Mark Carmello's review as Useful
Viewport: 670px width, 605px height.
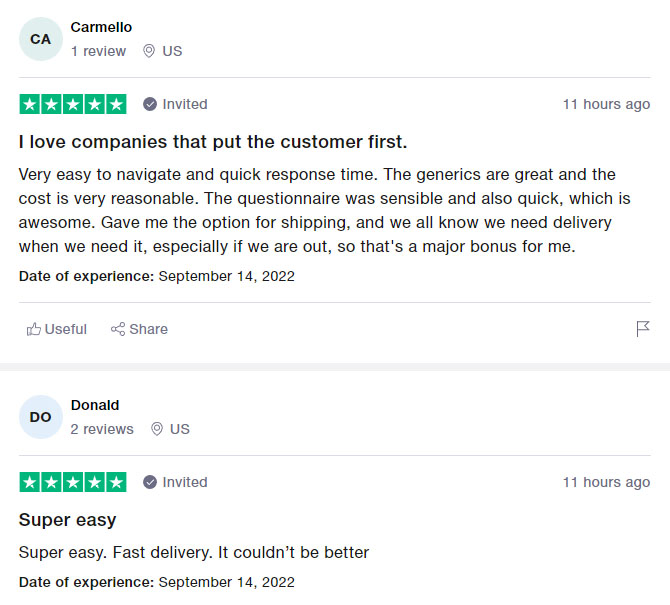click(x=57, y=329)
